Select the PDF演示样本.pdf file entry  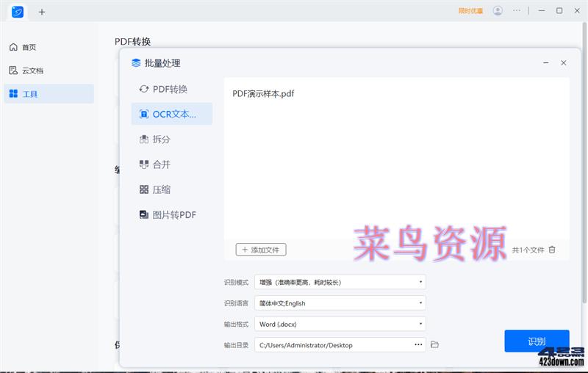point(263,94)
